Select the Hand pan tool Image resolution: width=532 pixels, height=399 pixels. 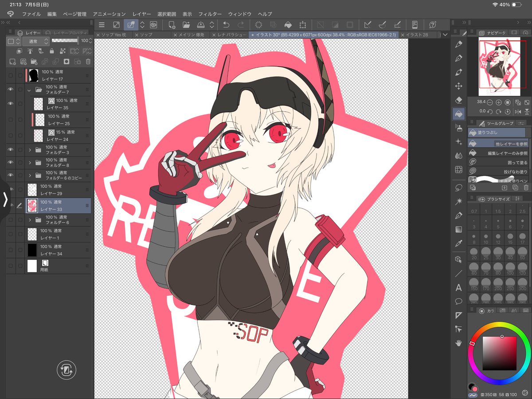pos(459,343)
